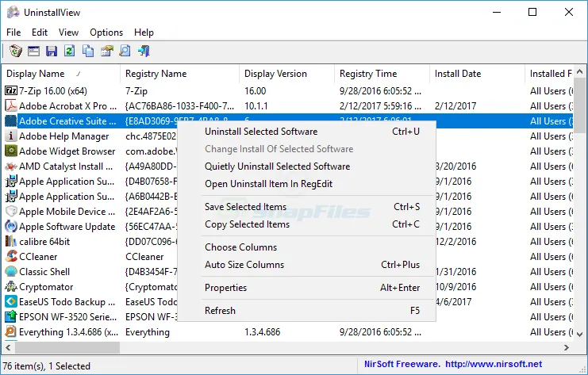588x375 pixels.
Task: Click the Copy Selected Items toolbar icon
Action: [88, 51]
